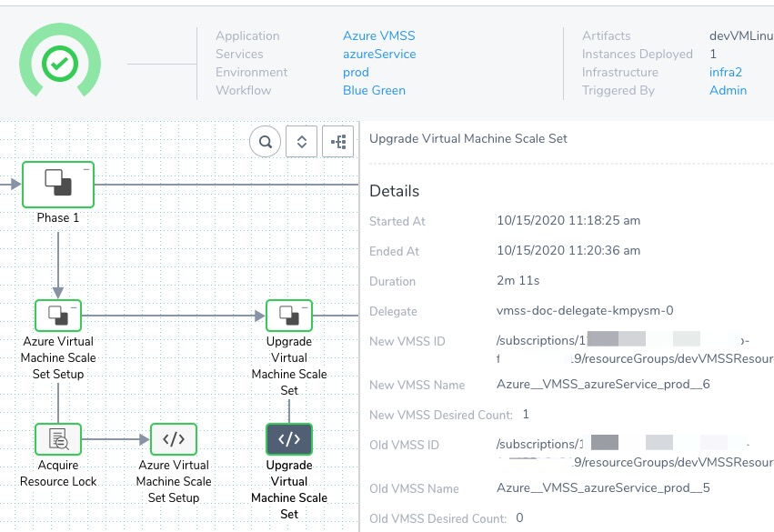This screenshot has height=532, width=774.
Task: Click the expand/collapse up-down arrows button
Action: [x=302, y=142]
